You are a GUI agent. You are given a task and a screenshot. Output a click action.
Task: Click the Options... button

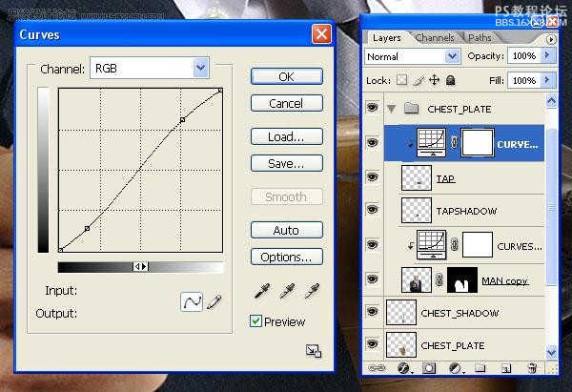287,257
